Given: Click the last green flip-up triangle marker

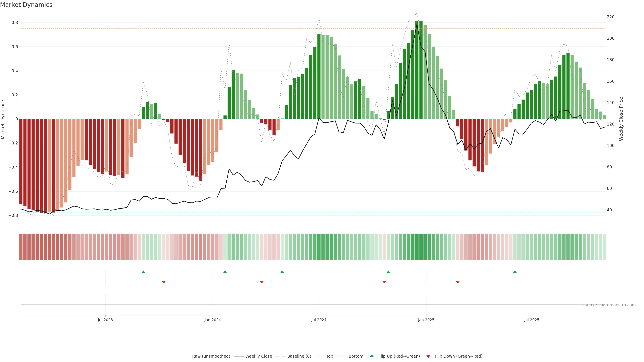Looking at the screenshot, I should 515,272.
